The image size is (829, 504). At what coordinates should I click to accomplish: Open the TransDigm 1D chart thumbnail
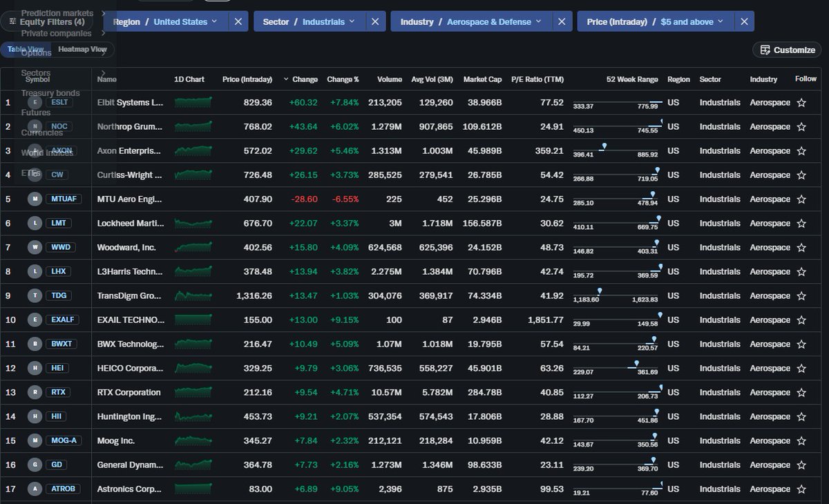tap(193, 295)
